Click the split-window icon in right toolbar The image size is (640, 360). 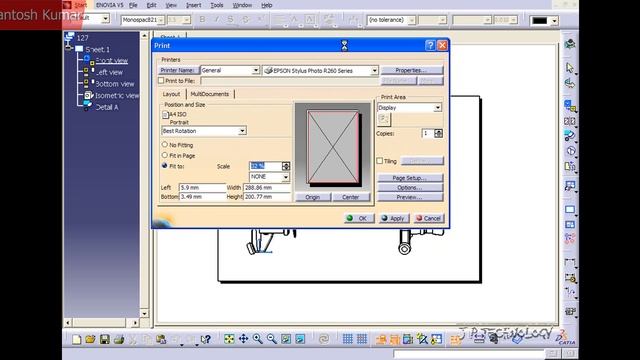pos(570,224)
